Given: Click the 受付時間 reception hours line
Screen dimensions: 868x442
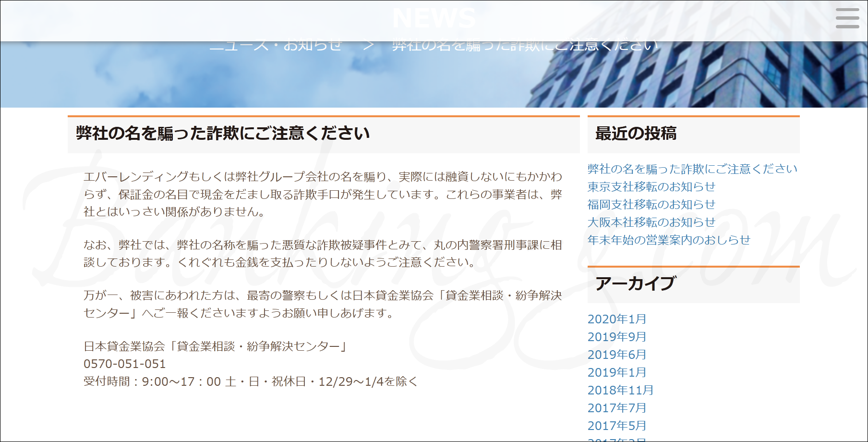Looking at the screenshot, I should point(251,382).
